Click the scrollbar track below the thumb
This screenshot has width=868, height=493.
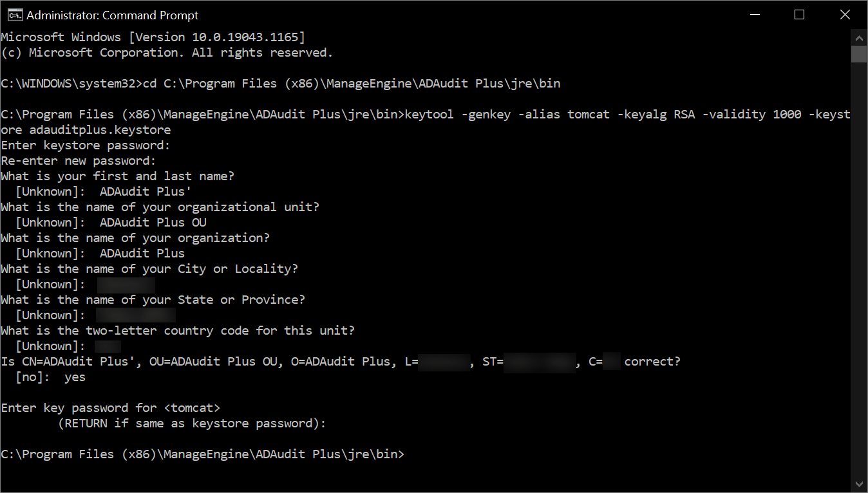tap(860, 257)
